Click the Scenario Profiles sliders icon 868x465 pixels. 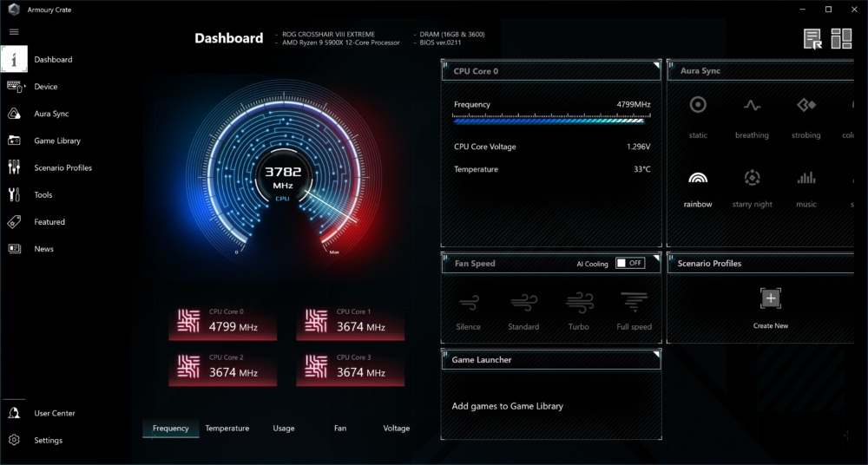(15, 167)
